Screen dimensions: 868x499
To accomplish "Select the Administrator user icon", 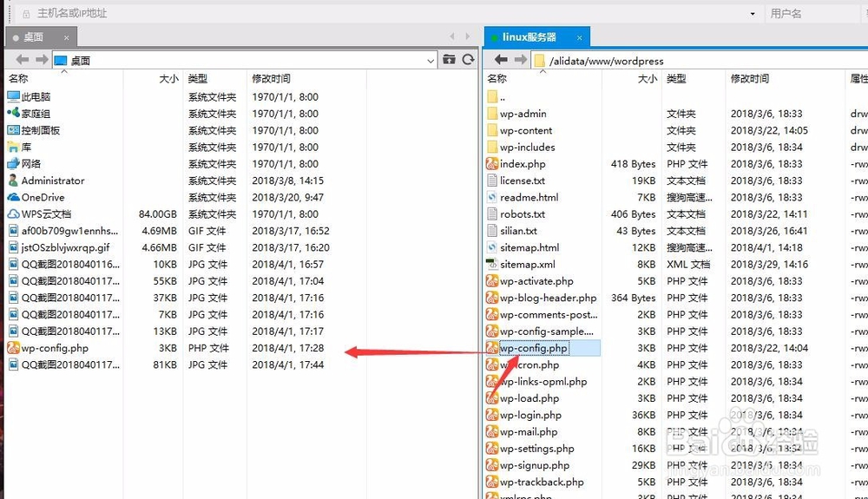I will (x=13, y=181).
